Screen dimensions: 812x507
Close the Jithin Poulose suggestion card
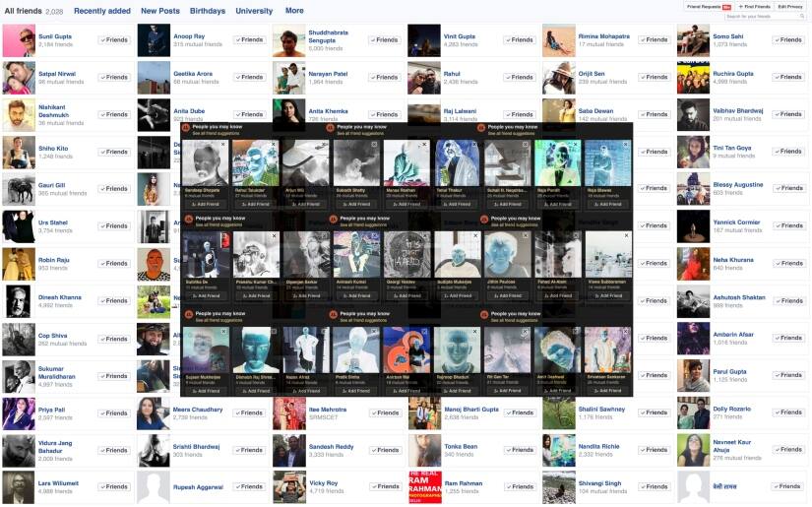[527, 236]
